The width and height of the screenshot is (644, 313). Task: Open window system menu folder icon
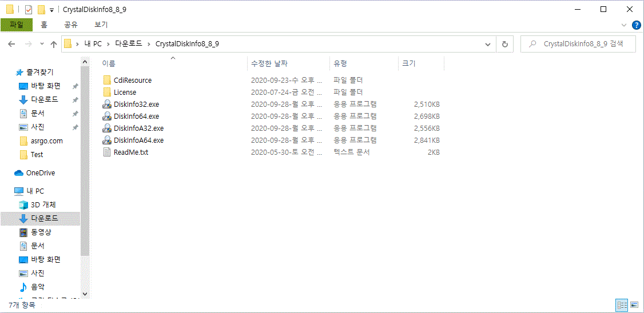pos(10,10)
